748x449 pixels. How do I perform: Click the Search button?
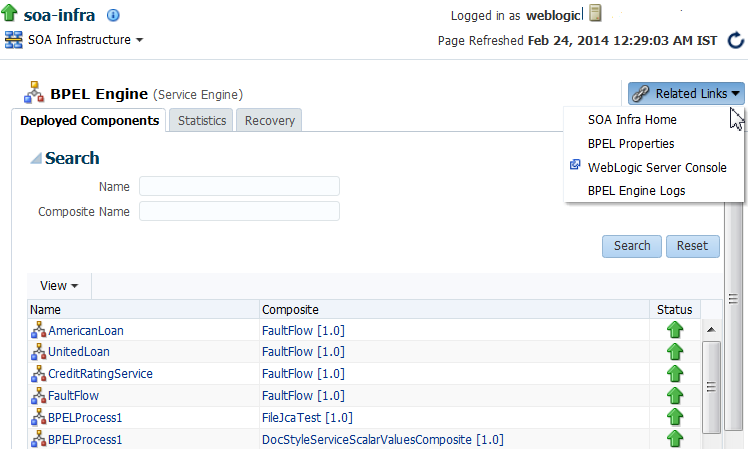click(632, 246)
